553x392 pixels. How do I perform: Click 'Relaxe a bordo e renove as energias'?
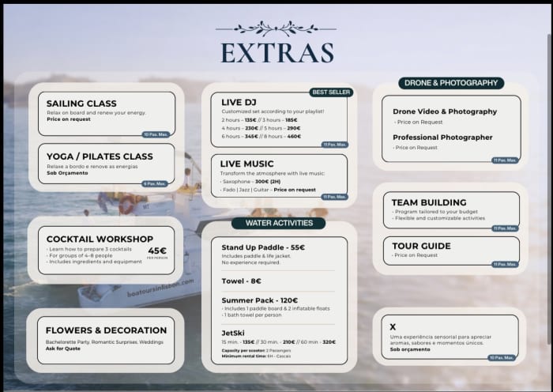coord(92,167)
